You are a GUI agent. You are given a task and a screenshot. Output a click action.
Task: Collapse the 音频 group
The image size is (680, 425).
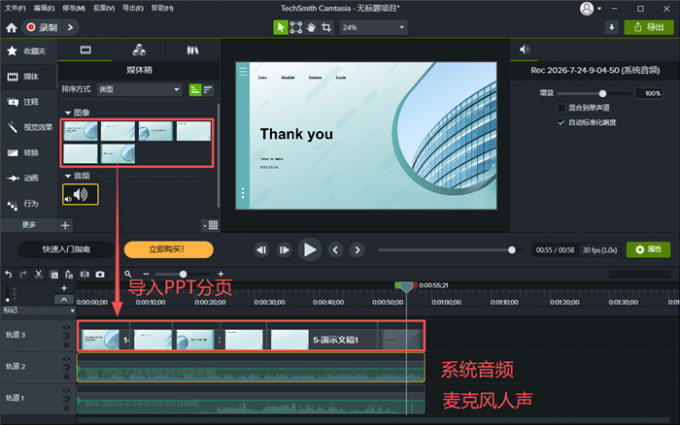click(68, 176)
